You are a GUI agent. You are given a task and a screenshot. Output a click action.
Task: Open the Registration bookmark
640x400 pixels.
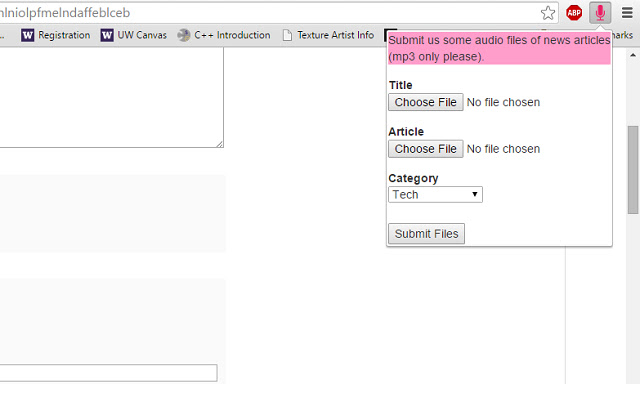click(x=56, y=35)
